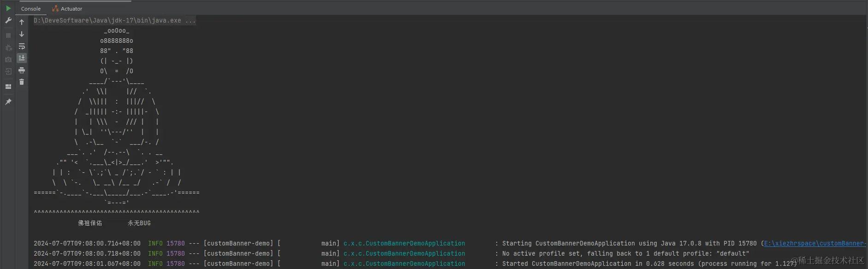The height and width of the screenshot is (269, 868).
Task: Click the '永无BUG' banner text
Action: [x=139, y=223]
